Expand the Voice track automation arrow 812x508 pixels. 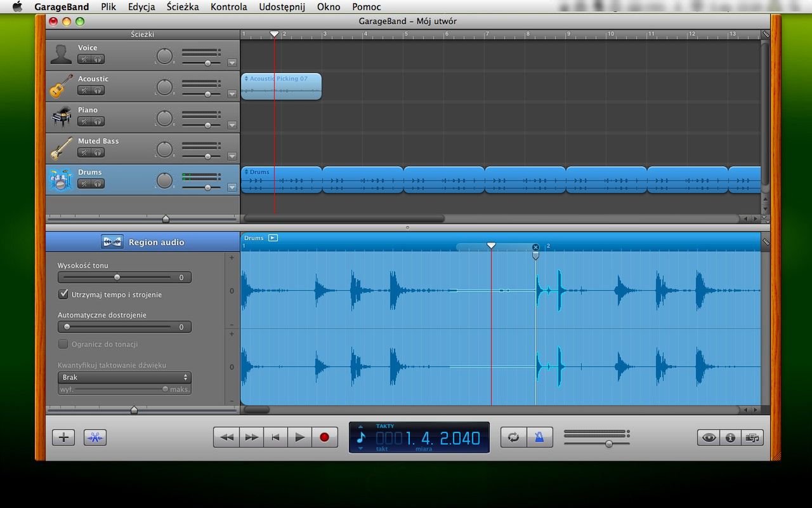[x=232, y=63]
